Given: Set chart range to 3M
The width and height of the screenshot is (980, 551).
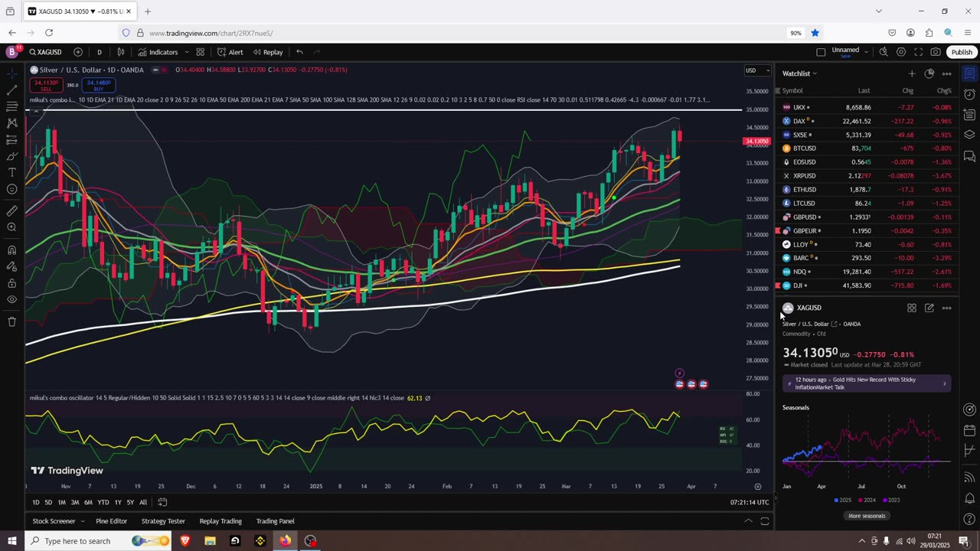Looking at the screenshot, I should click(75, 502).
